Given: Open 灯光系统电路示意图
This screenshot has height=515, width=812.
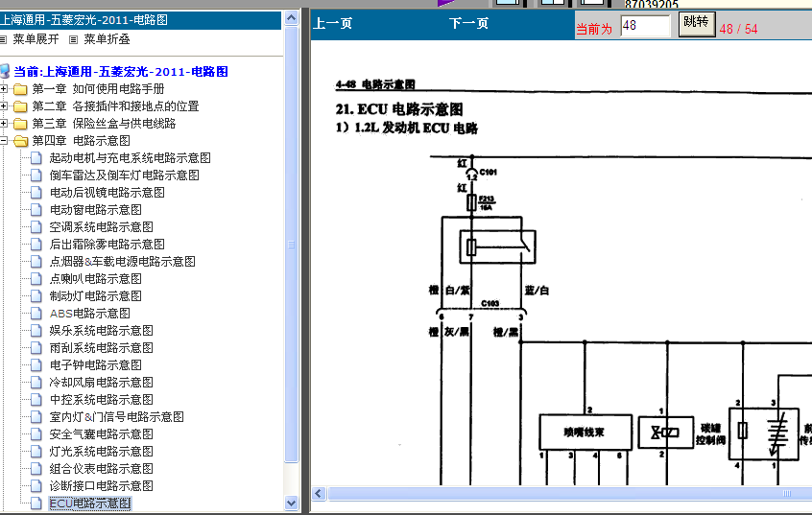Looking at the screenshot, I should (102, 452).
